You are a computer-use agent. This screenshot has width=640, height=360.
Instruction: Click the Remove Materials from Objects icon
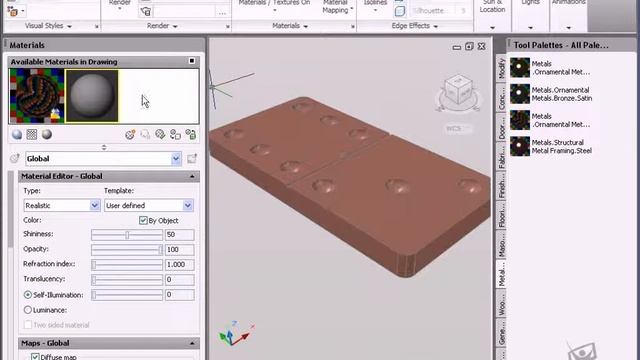[x=191, y=135]
